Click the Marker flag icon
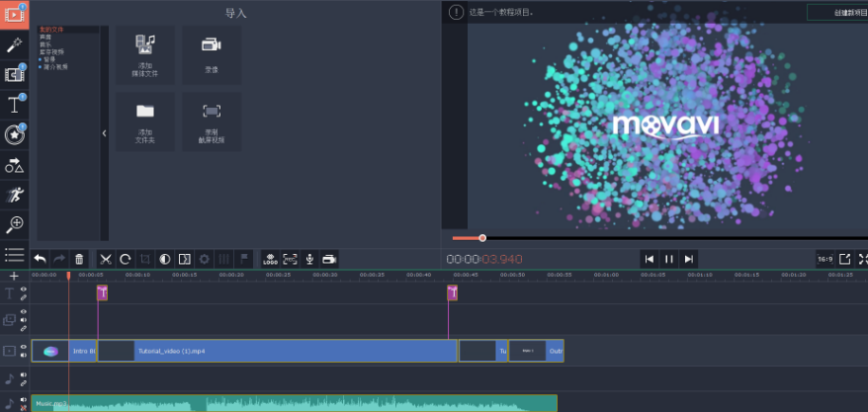 tap(243, 259)
